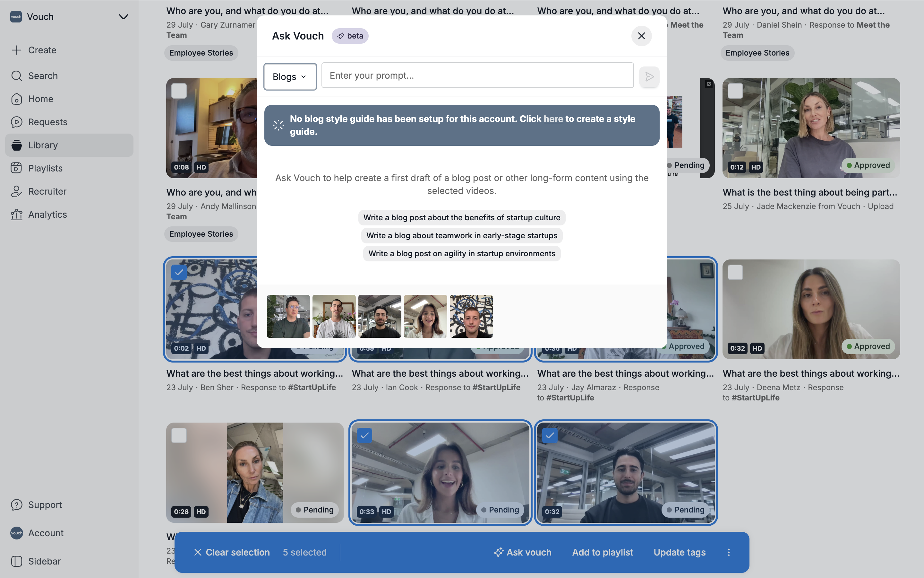Click the Account avatar icon

pos(16,533)
